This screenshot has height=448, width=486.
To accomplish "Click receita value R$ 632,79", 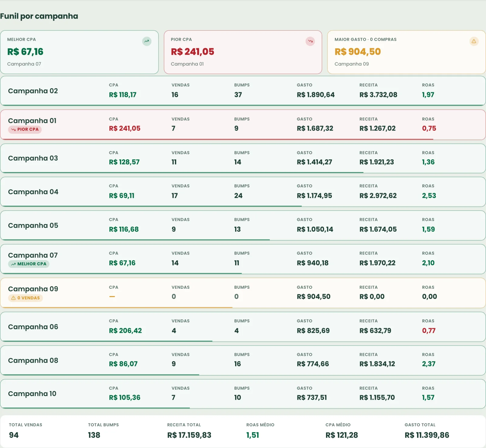I will click(x=375, y=331).
